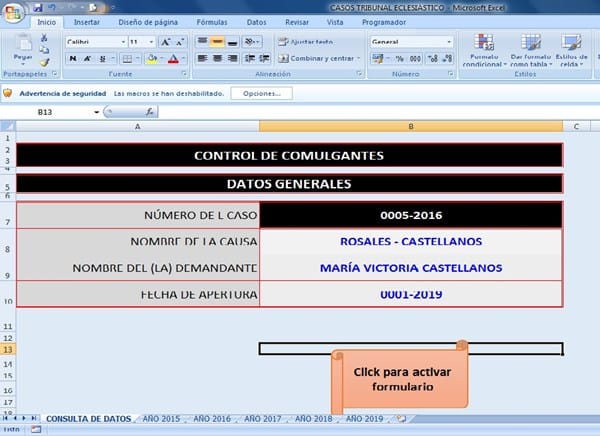The image size is (600, 436).
Task: Open the AÑO 2016 sheet tab
Action: tap(212, 419)
